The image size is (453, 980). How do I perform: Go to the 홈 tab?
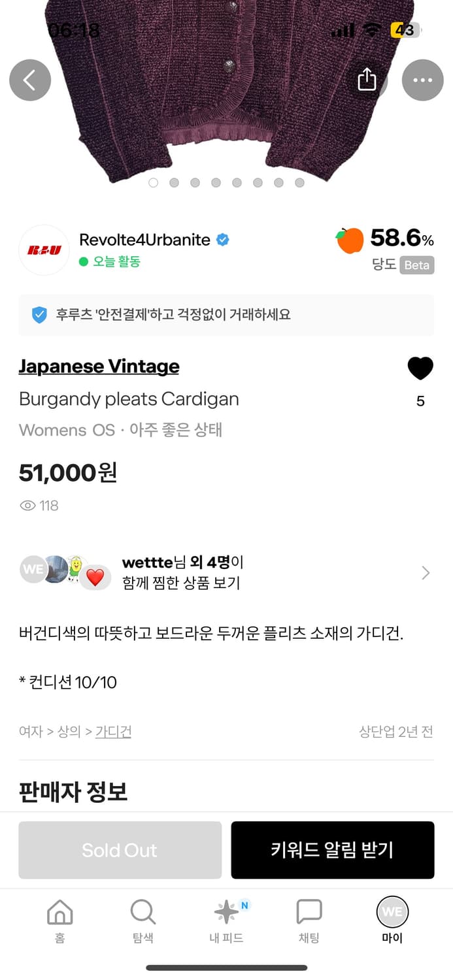pyautogui.click(x=60, y=920)
